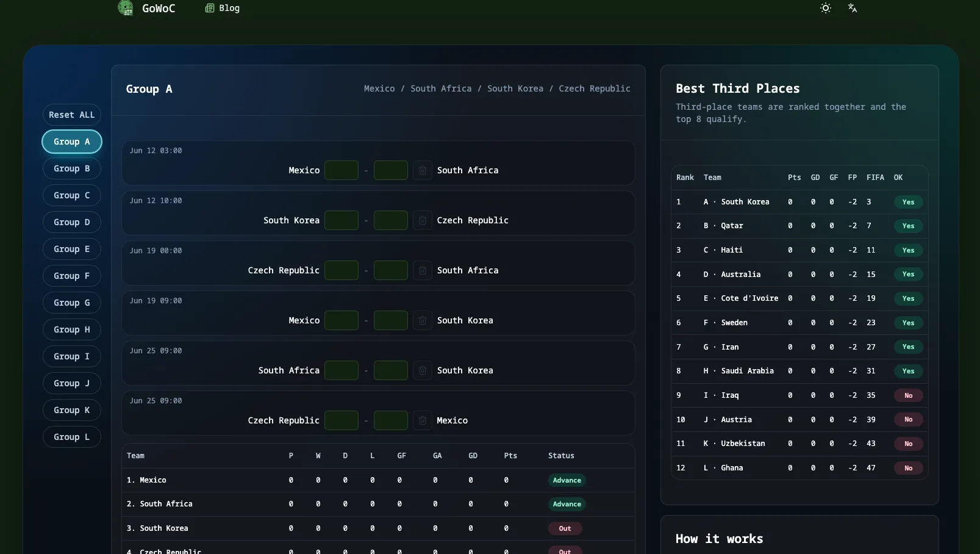Click the Advance badge for South Africa

pyautogui.click(x=567, y=504)
